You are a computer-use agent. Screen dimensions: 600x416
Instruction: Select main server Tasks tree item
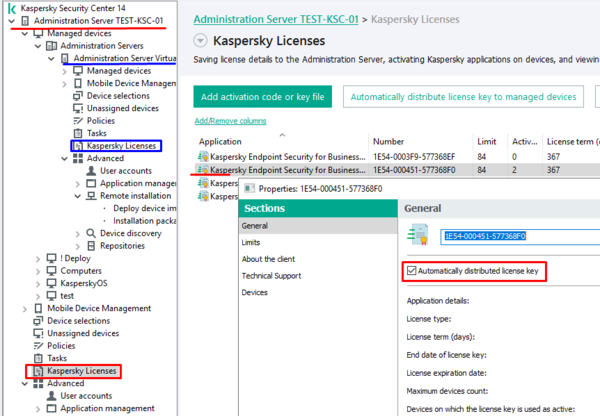(x=57, y=359)
